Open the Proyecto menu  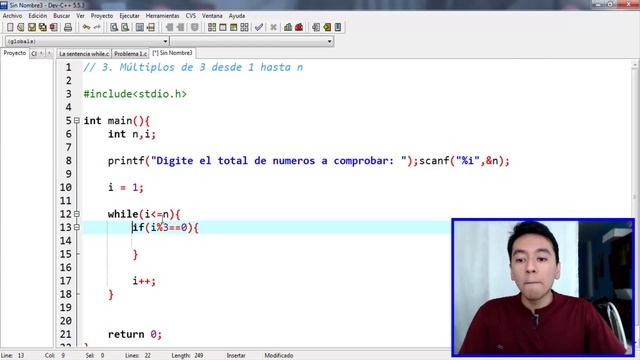pos(102,16)
